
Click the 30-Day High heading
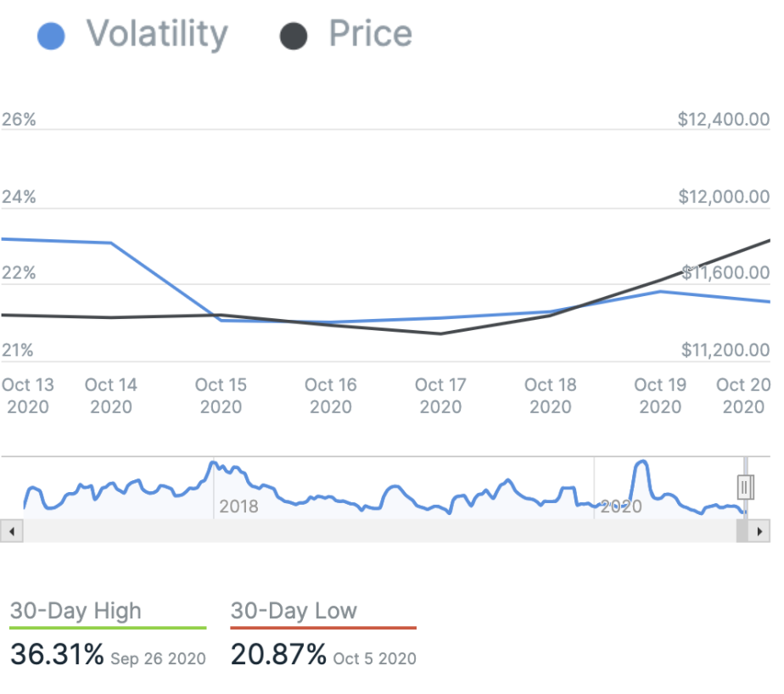pyautogui.click(x=76, y=611)
